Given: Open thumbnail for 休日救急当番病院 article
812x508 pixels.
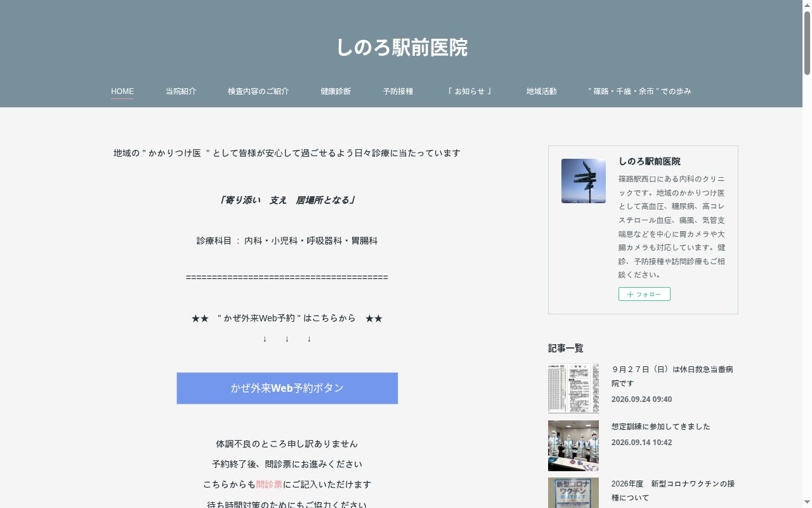Looking at the screenshot, I should tap(573, 389).
